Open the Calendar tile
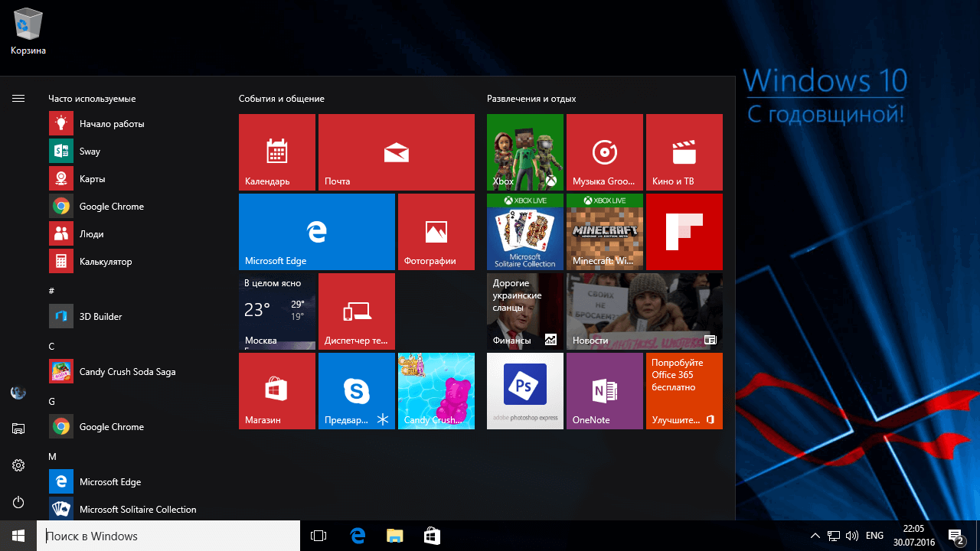 276,152
